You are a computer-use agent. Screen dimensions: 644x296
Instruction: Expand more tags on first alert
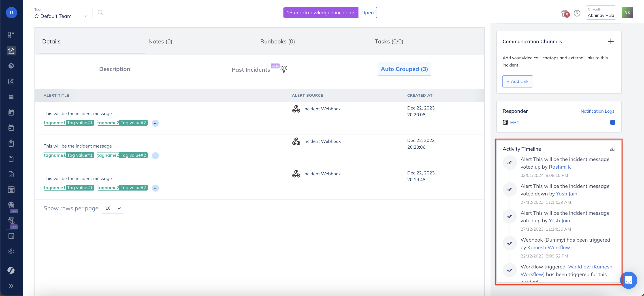click(x=155, y=123)
